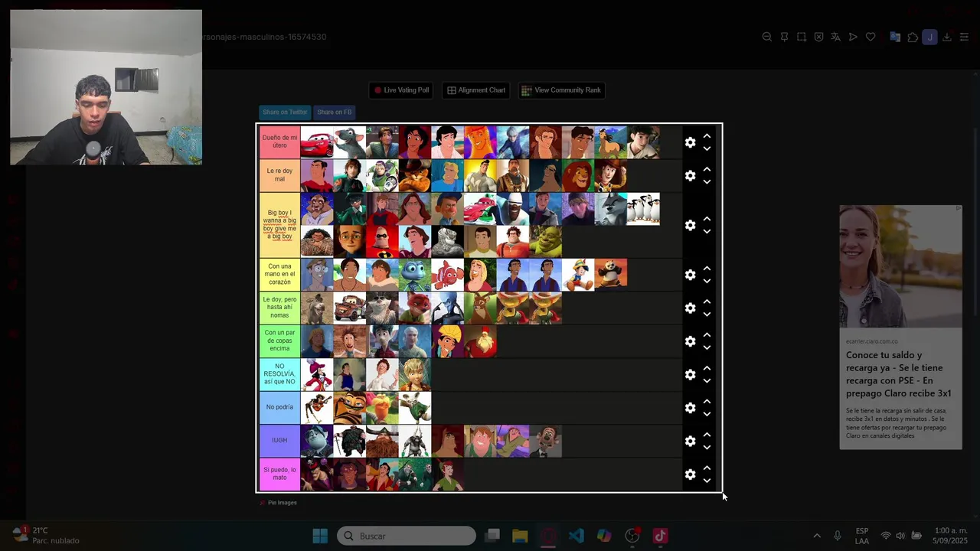Image resolution: width=980 pixels, height=551 pixels.
Task: Select the Lorax image in 'No podría' row
Action: click(x=382, y=408)
